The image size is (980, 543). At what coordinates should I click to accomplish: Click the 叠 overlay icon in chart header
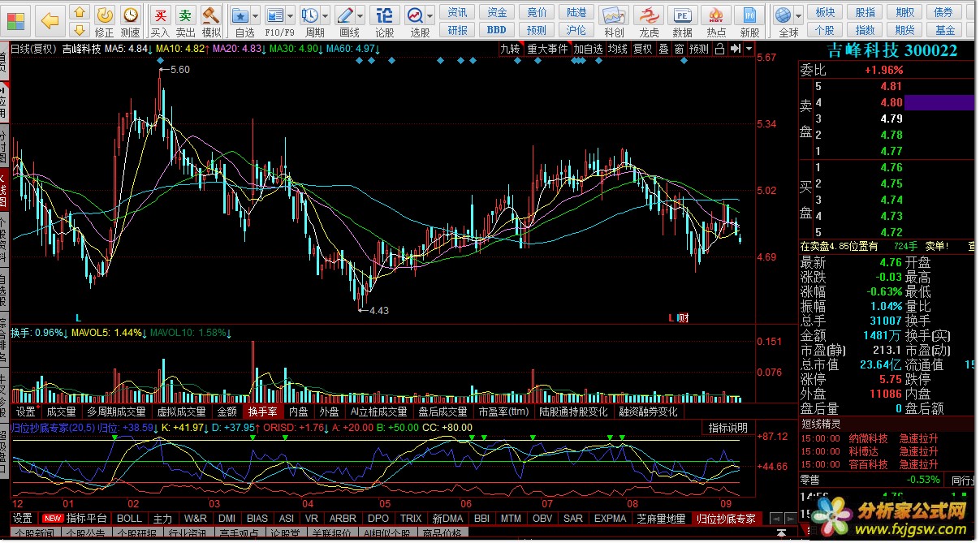click(663, 49)
